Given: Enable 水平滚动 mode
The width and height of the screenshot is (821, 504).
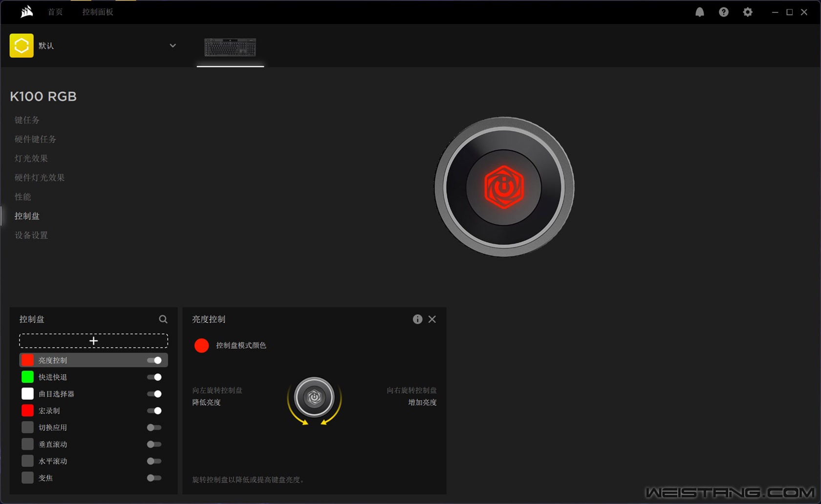Looking at the screenshot, I should point(154,461).
